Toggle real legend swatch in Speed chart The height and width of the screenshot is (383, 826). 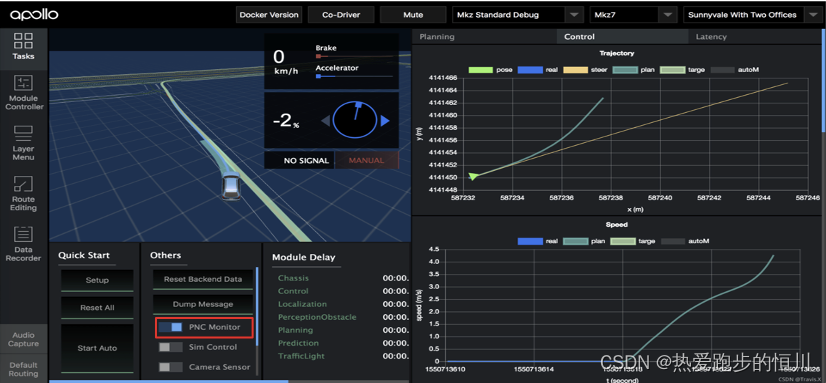[x=530, y=241]
